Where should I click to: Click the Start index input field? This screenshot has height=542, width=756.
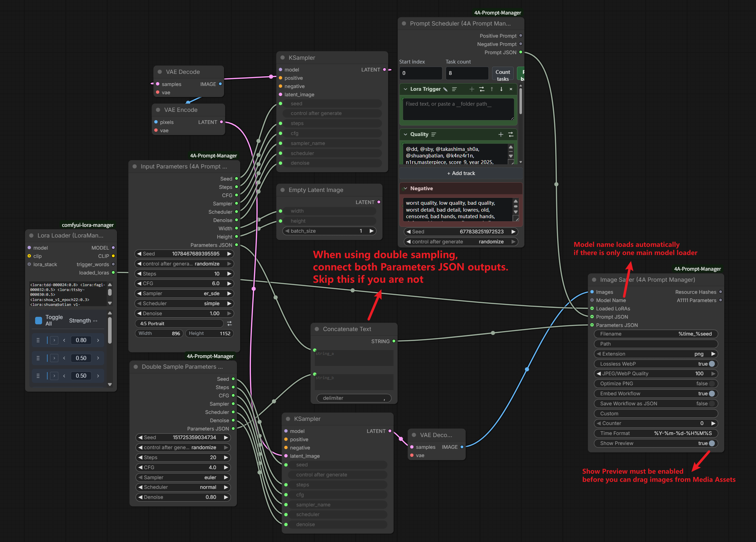[x=421, y=73]
